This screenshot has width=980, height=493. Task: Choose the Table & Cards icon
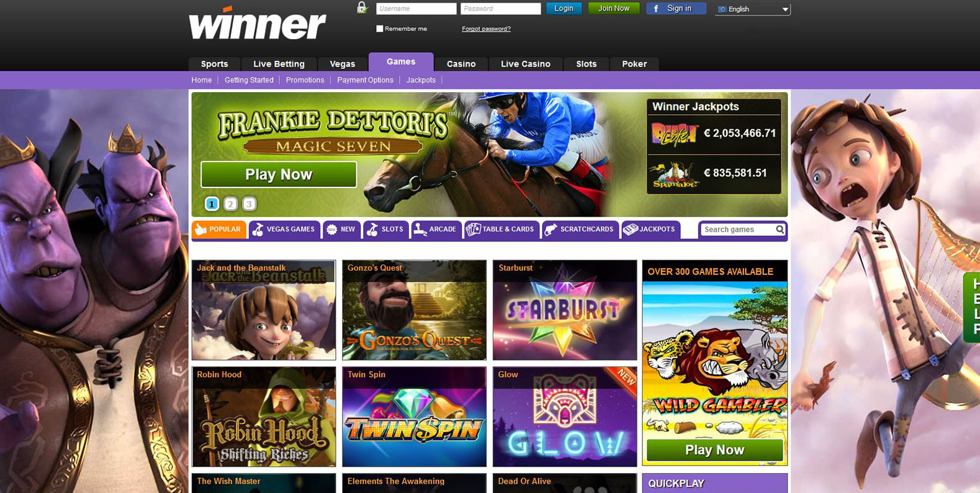tap(473, 229)
